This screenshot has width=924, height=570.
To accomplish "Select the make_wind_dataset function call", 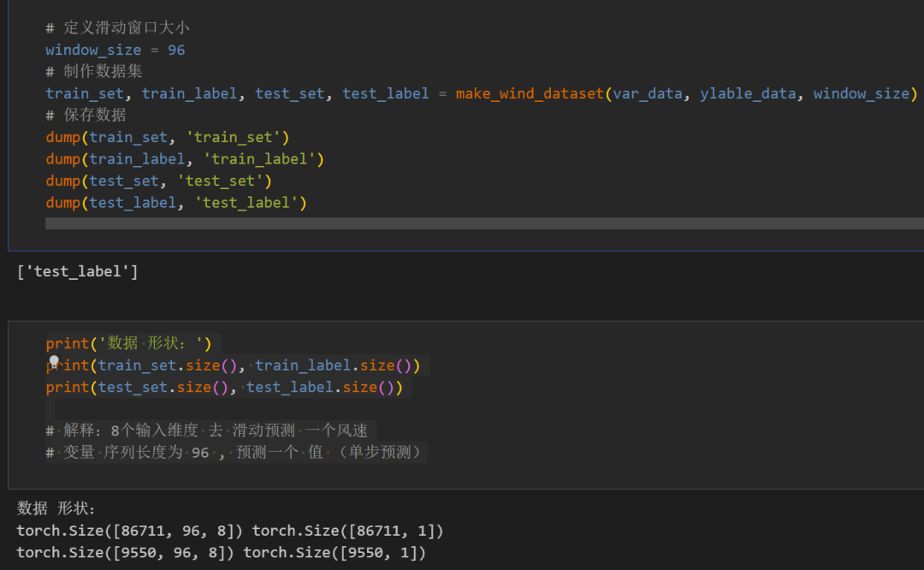I will click(530, 94).
